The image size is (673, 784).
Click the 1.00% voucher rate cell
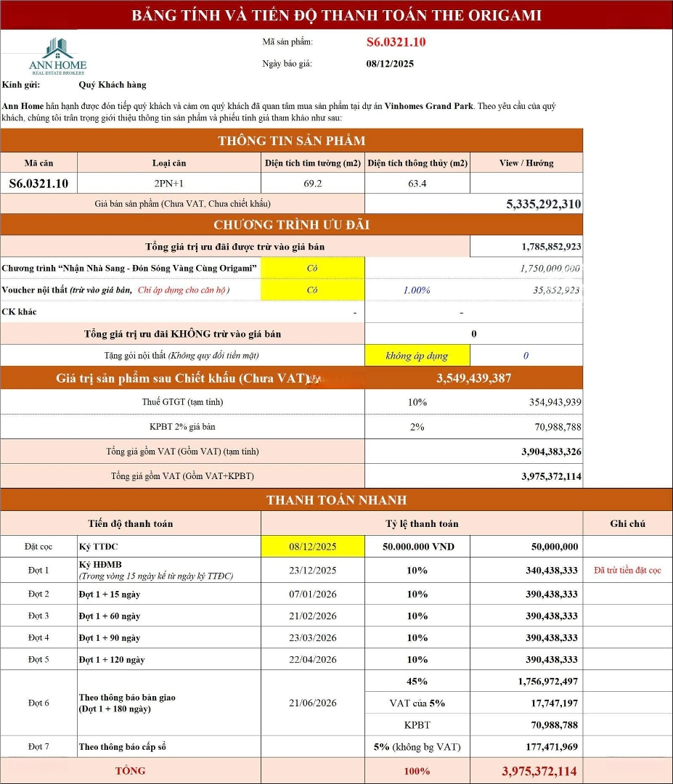[417, 290]
